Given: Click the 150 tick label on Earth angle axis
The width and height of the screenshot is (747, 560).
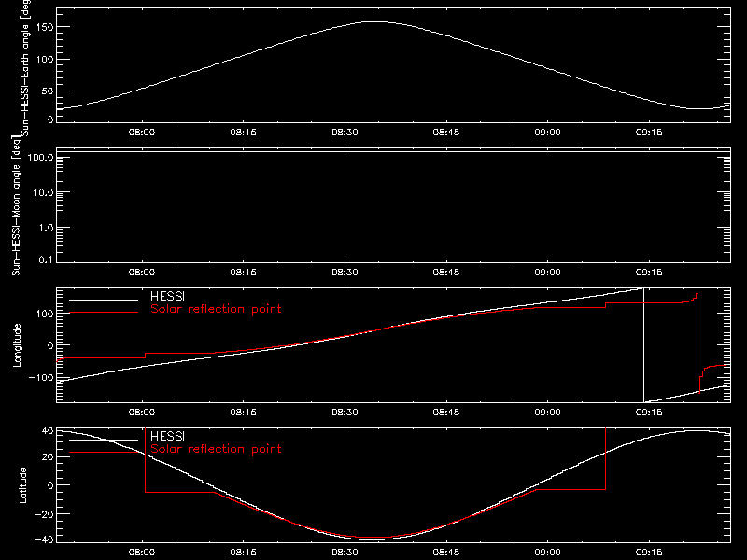Looking at the screenshot, I should coord(44,27).
